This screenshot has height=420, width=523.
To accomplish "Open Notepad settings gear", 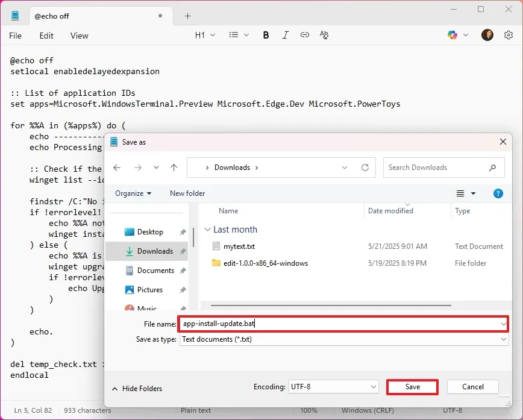I will [509, 36].
